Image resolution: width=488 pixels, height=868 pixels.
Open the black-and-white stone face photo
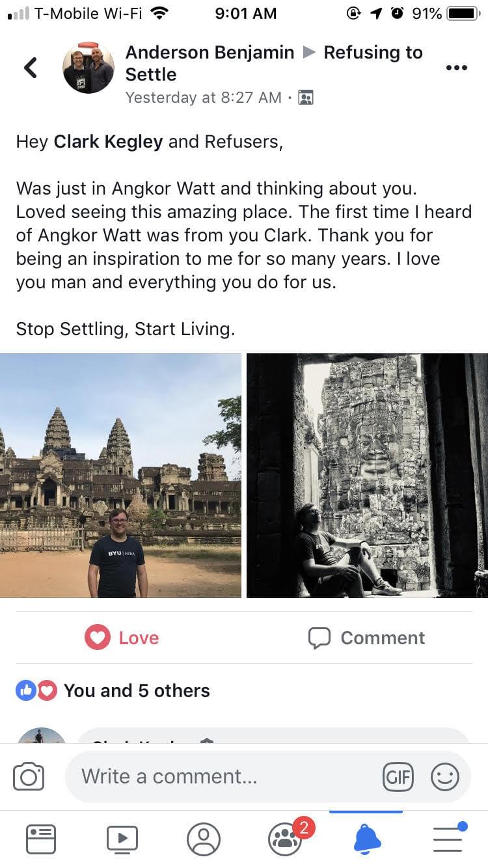367,476
